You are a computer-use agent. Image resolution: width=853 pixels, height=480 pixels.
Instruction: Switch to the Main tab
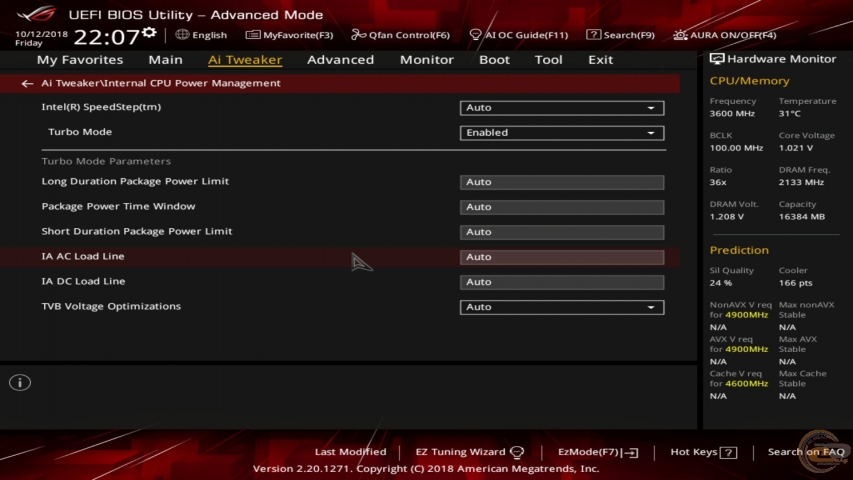coord(165,60)
